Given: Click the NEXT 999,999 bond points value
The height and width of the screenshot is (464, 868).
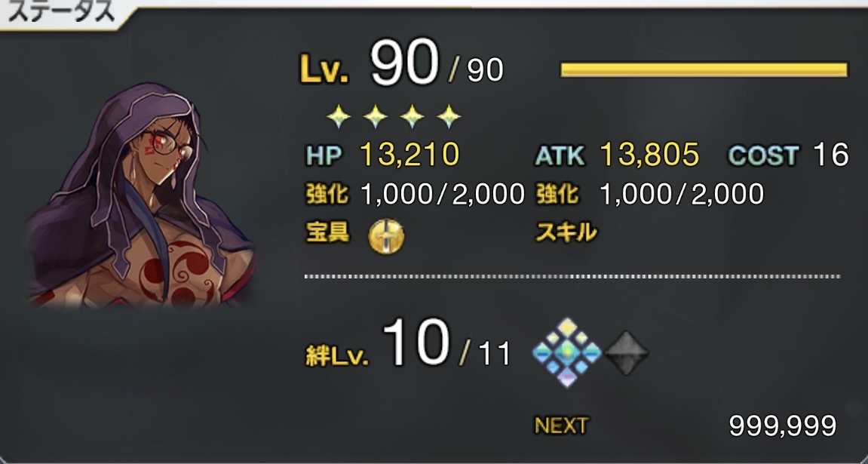Looking at the screenshot, I should (x=782, y=426).
